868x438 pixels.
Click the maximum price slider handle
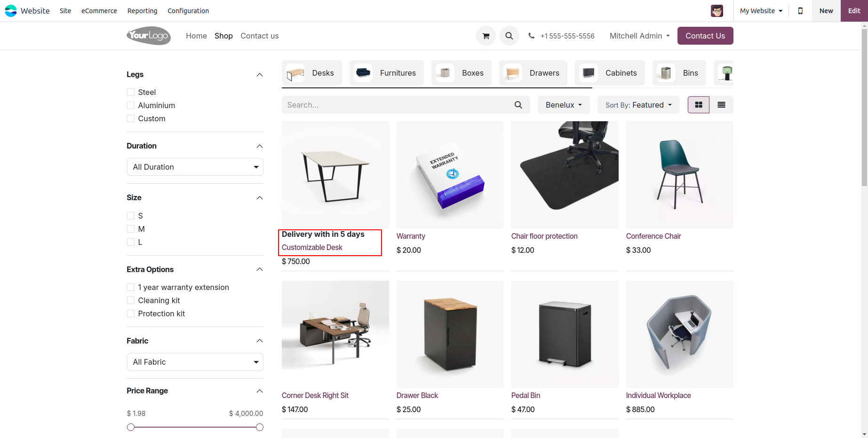point(260,427)
